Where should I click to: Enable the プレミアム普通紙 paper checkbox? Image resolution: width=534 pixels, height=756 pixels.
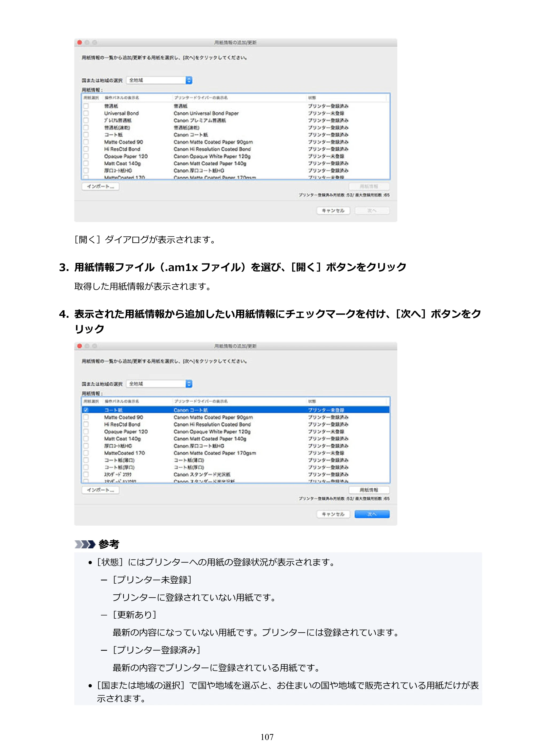[86, 121]
